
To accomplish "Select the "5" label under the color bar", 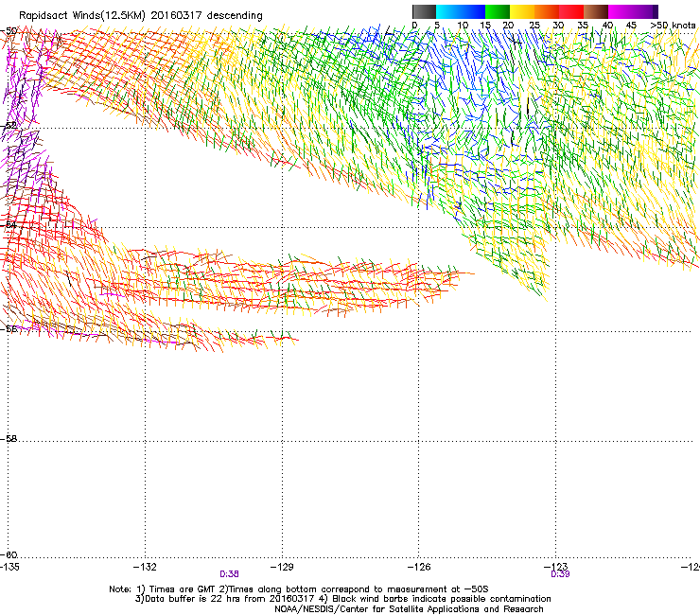I will (437, 26).
